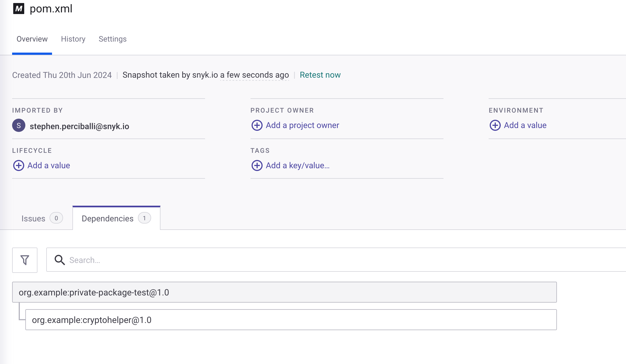The image size is (626, 364).
Task: Open the Settings tab
Action: (113, 39)
